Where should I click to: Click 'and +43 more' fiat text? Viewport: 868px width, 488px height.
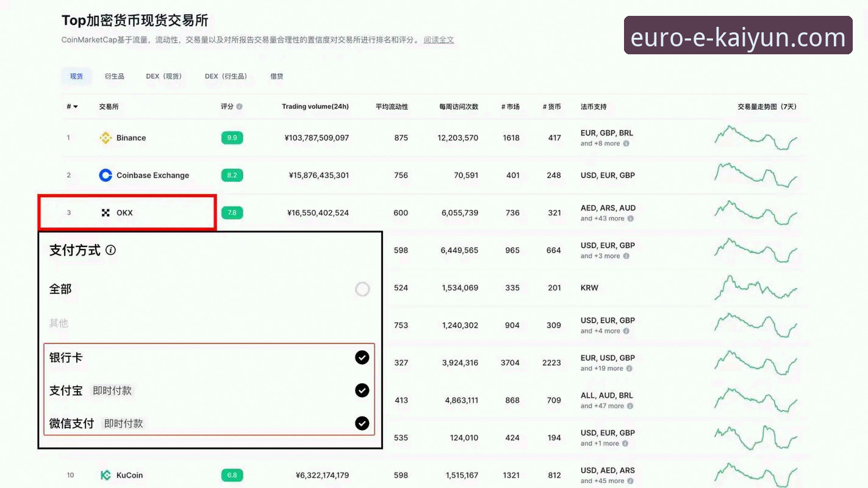tap(603, 218)
